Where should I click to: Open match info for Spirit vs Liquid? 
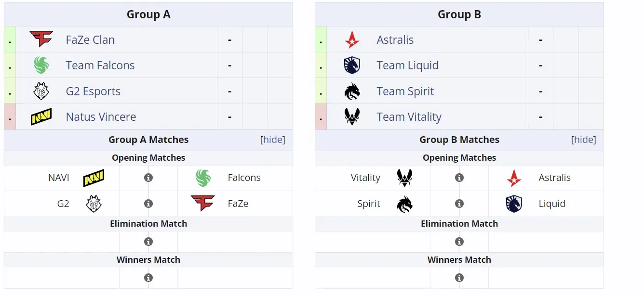pyautogui.click(x=459, y=204)
